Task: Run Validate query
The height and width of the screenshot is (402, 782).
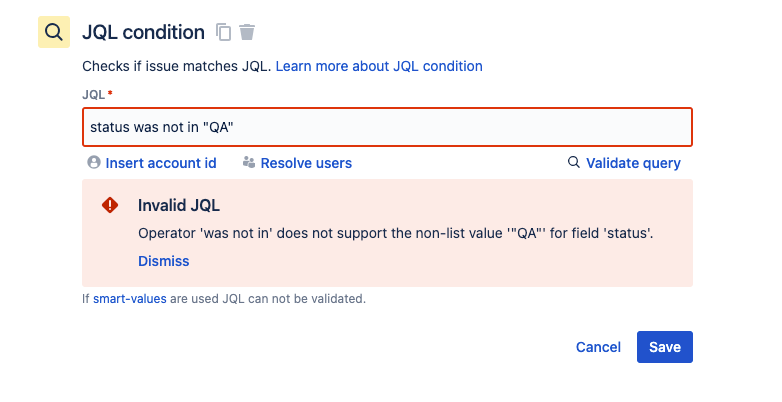Action: [633, 163]
